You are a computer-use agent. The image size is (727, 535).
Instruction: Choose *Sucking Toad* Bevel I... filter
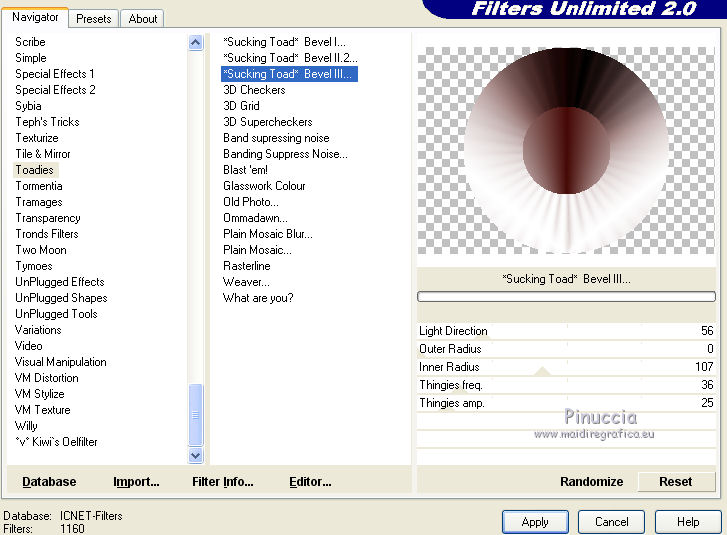click(284, 42)
